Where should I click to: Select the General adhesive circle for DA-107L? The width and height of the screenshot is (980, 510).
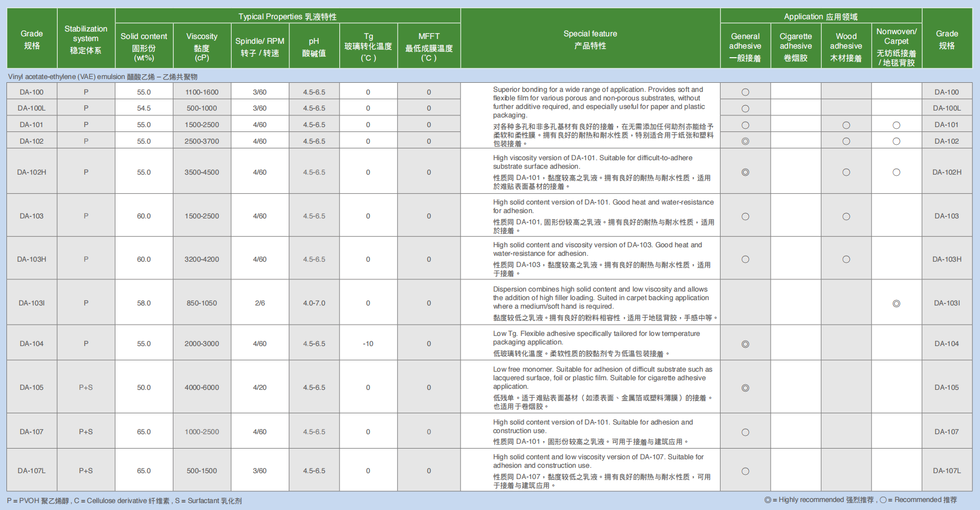coord(745,472)
